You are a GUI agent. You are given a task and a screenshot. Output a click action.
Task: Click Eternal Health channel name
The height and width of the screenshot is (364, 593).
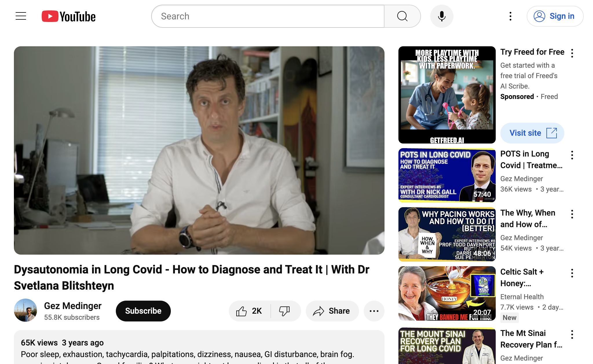coord(522,297)
